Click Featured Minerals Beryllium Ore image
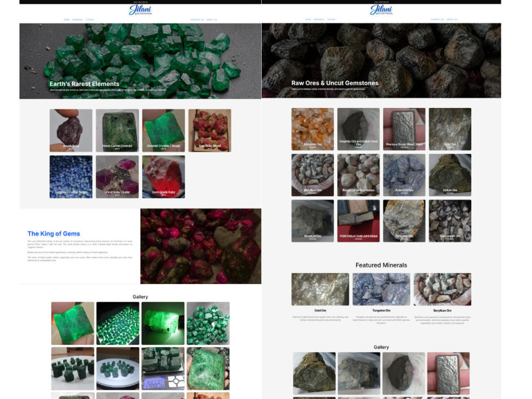 (443, 289)
